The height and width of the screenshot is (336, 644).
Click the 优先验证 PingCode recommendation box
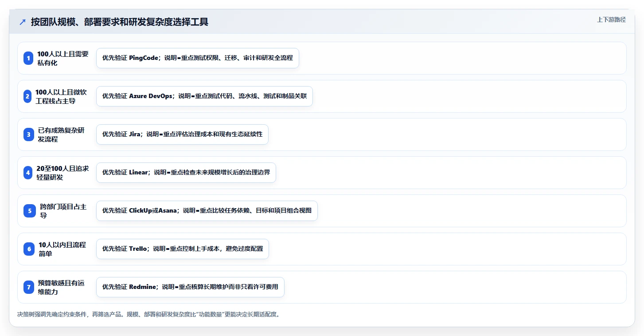click(198, 58)
